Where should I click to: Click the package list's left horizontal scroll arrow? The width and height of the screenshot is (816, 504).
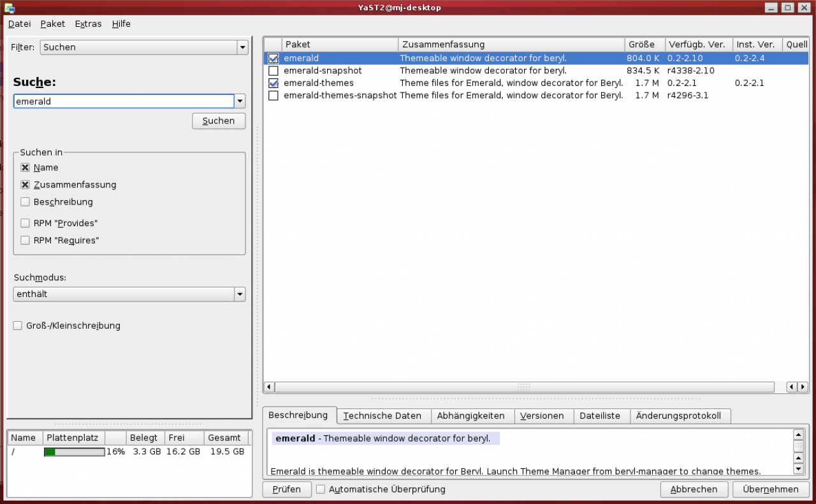point(269,387)
